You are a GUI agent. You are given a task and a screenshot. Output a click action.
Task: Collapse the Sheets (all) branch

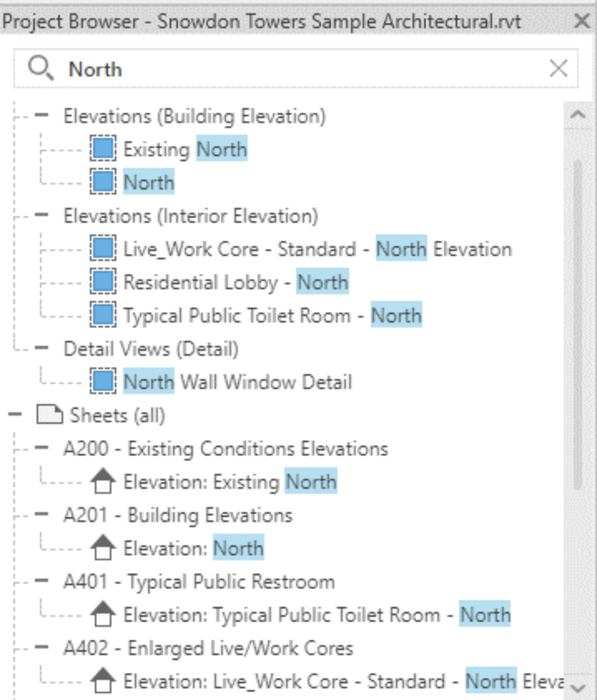point(15,415)
